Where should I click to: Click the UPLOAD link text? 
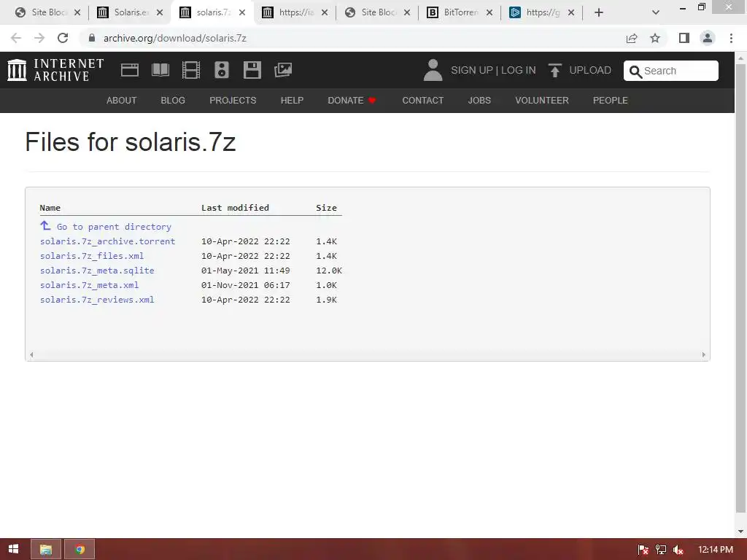point(590,71)
